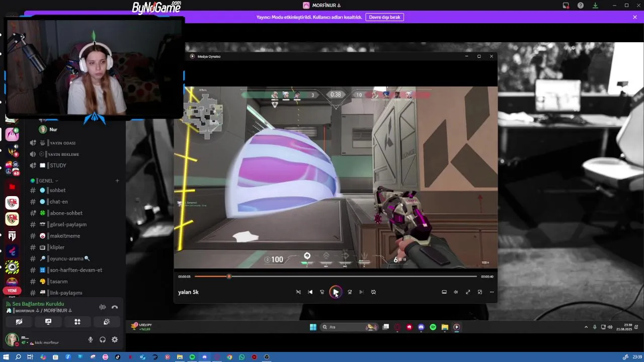The width and height of the screenshot is (644, 362).
Task: Play the yalan 5k video
Action: (x=336, y=292)
